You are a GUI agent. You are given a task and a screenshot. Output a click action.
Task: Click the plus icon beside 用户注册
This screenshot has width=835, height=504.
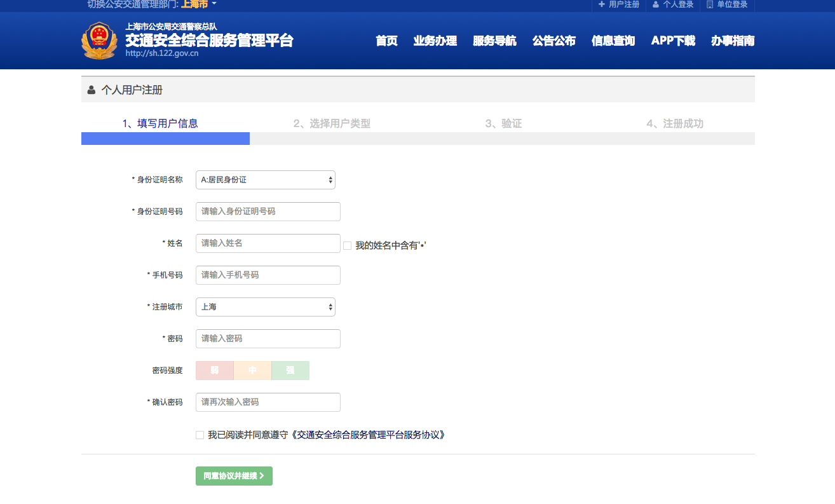pyautogui.click(x=602, y=4)
